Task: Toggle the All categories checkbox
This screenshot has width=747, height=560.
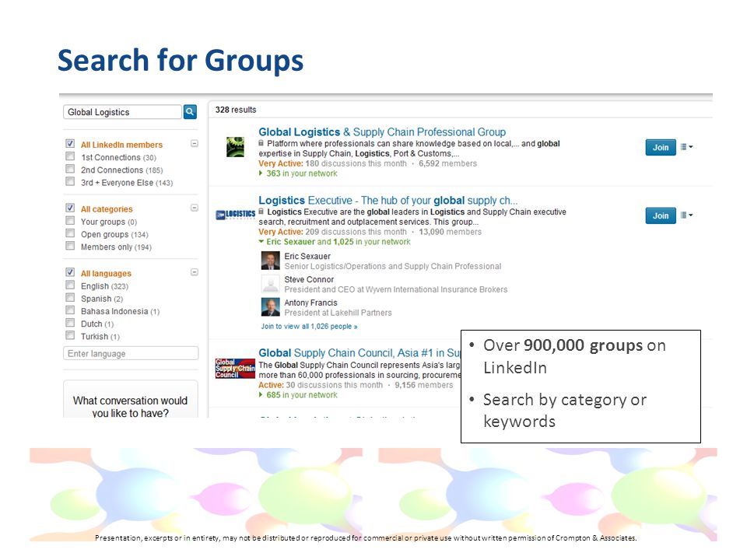Action: (x=70, y=208)
